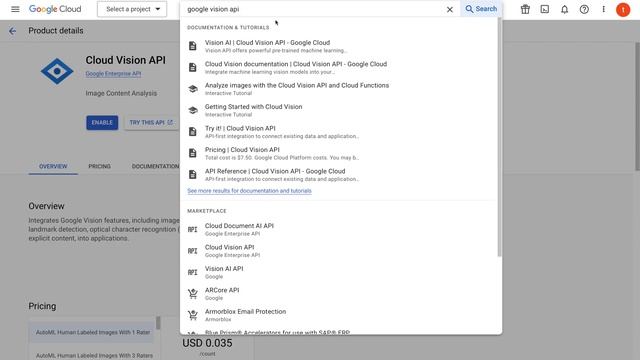Viewport: 640px width, 360px height.
Task: Clear the search text with the X
Action: 449,9
